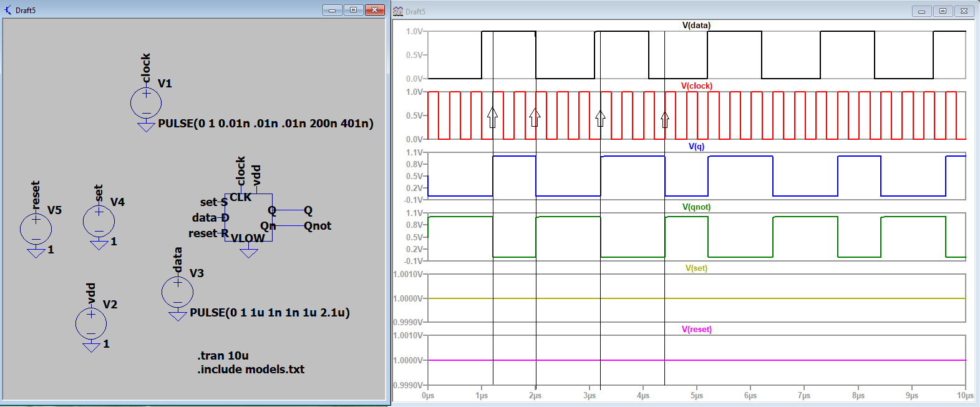Viewport: 980px width, 407px height.
Task: Click the leftmost arrow in the clock plot
Action: pos(492,117)
